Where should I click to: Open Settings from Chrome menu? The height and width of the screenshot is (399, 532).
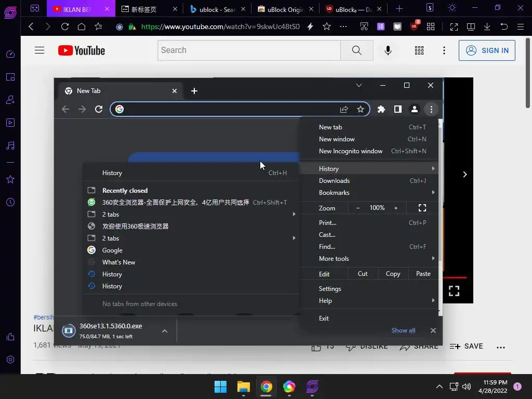point(369,289)
